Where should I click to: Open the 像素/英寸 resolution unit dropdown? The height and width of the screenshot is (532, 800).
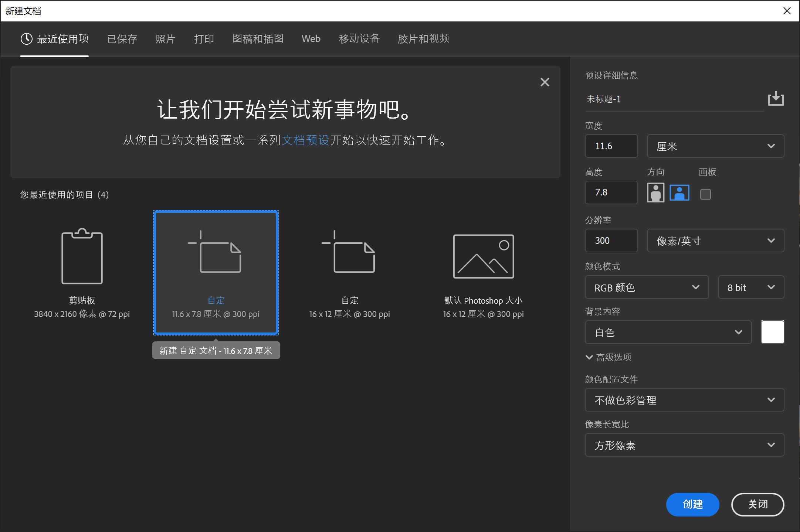715,241
